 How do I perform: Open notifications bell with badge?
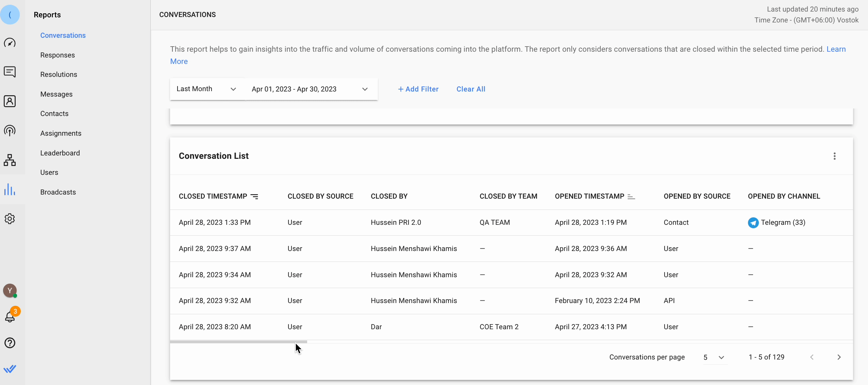10,316
